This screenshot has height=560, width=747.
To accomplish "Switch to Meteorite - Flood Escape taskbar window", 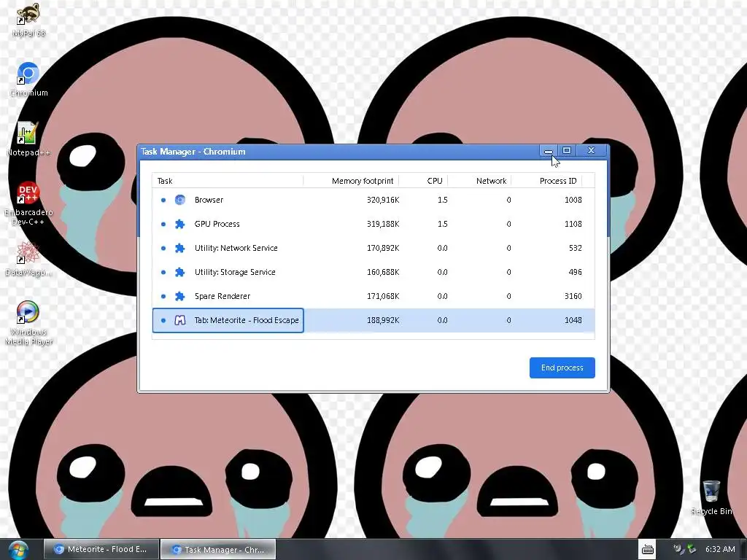I will point(101,549).
